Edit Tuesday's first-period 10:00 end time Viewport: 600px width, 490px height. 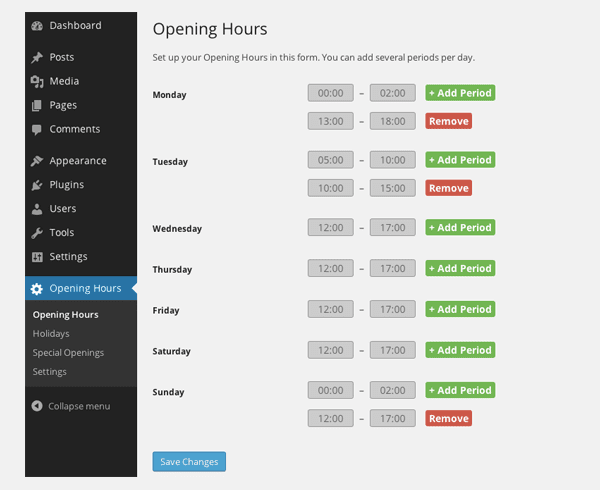click(x=393, y=160)
